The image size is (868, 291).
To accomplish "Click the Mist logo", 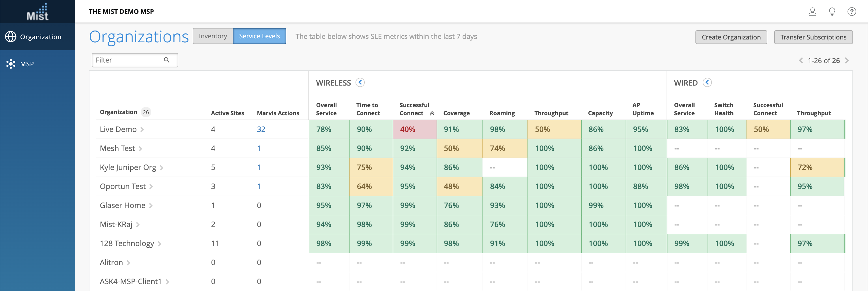I will pyautogui.click(x=38, y=12).
